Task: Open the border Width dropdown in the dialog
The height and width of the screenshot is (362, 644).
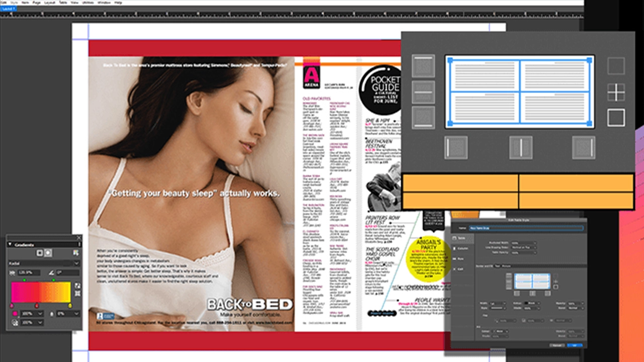Action: click(498, 303)
